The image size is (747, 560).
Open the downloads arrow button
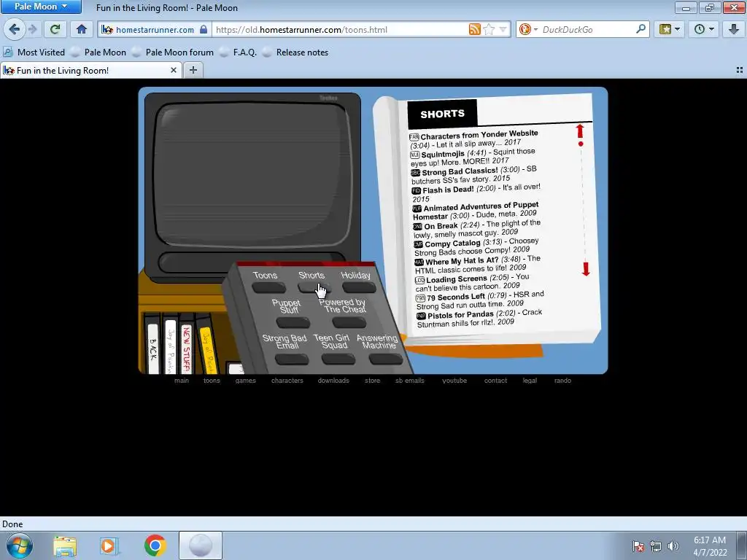[734, 29]
